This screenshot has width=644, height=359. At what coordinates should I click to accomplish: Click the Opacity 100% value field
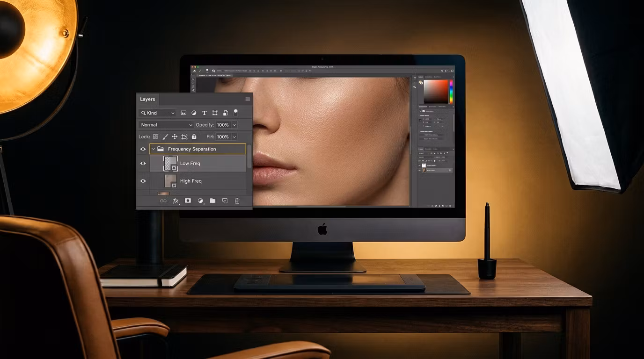pyautogui.click(x=223, y=125)
